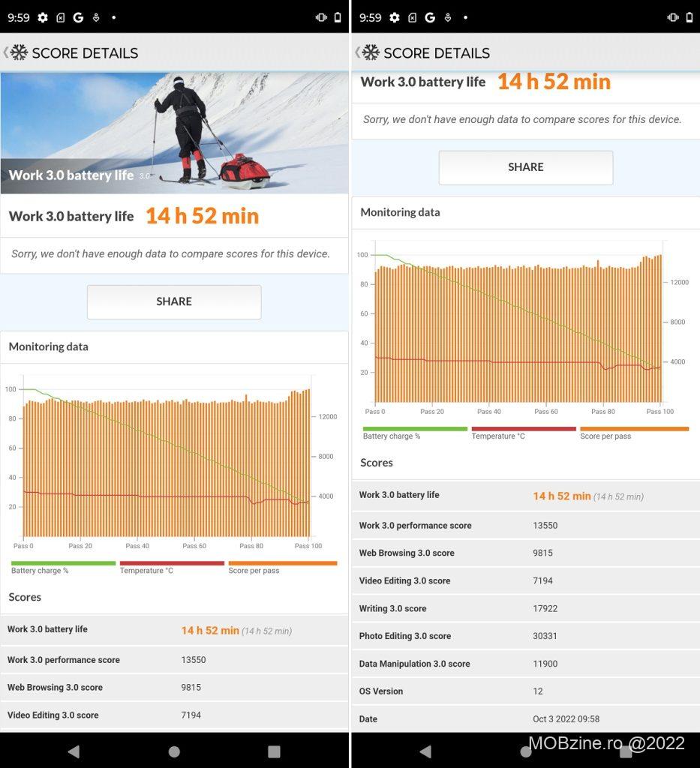Tap the download arrow icon in the right status bar
Viewport: 700px width, 768px height.
(448, 17)
